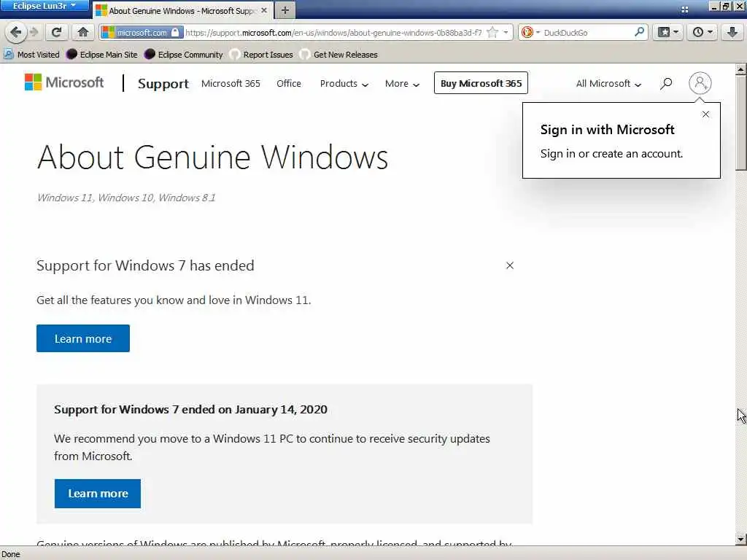Click the Microsoft logo

(64, 82)
